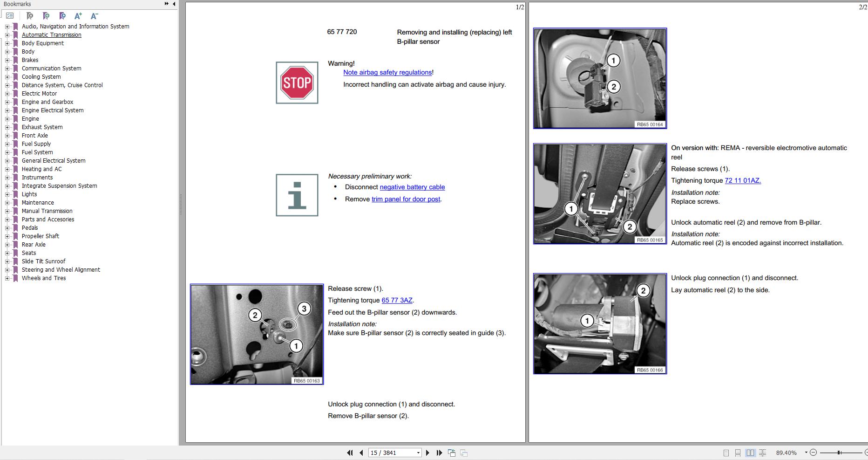The image size is (868, 460).
Task: Open the Heating and AC bookmark
Action: point(41,169)
